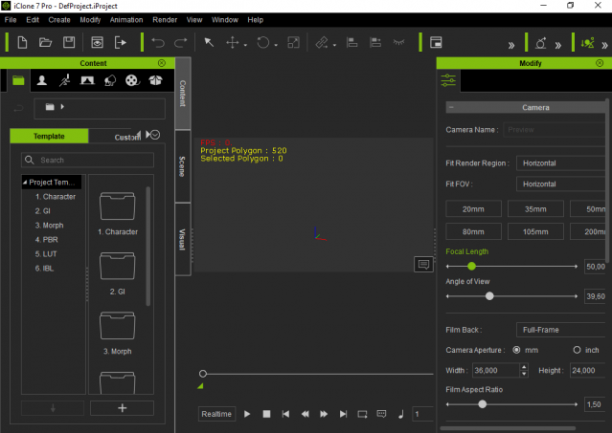Open the Actor category in Content
The image size is (612, 433).
42,80
